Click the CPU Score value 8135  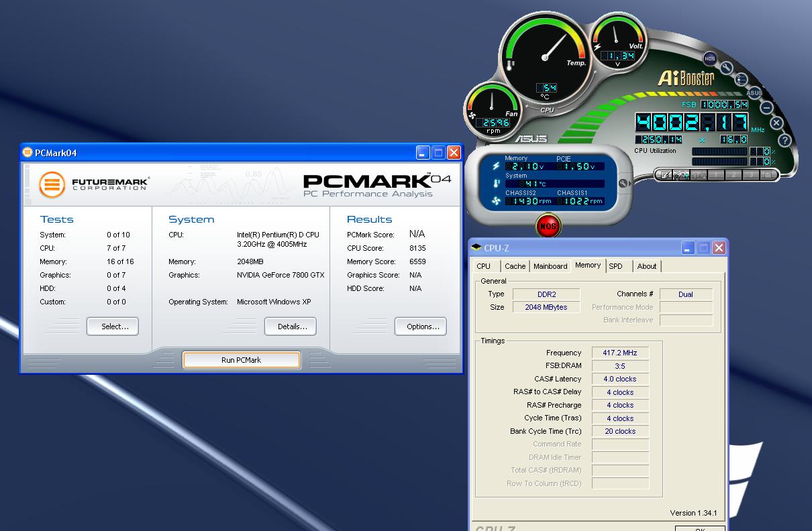click(x=417, y=248)
